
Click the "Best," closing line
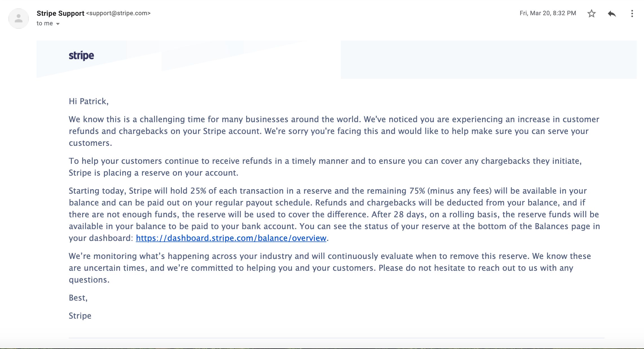(x=78, y=298)
